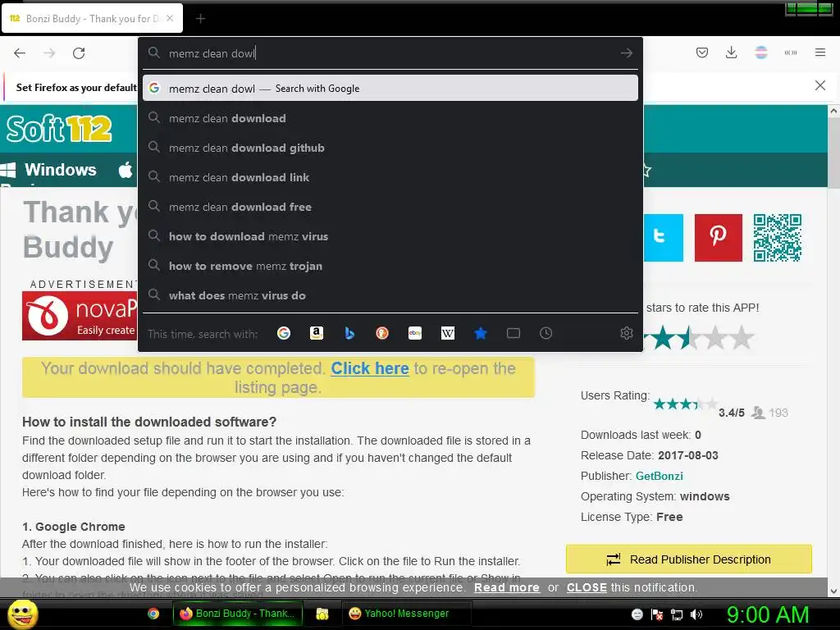Click the novaPDF advertisement banner
The height and width of the screenshot is (630, 840).
tap(80, 316)
